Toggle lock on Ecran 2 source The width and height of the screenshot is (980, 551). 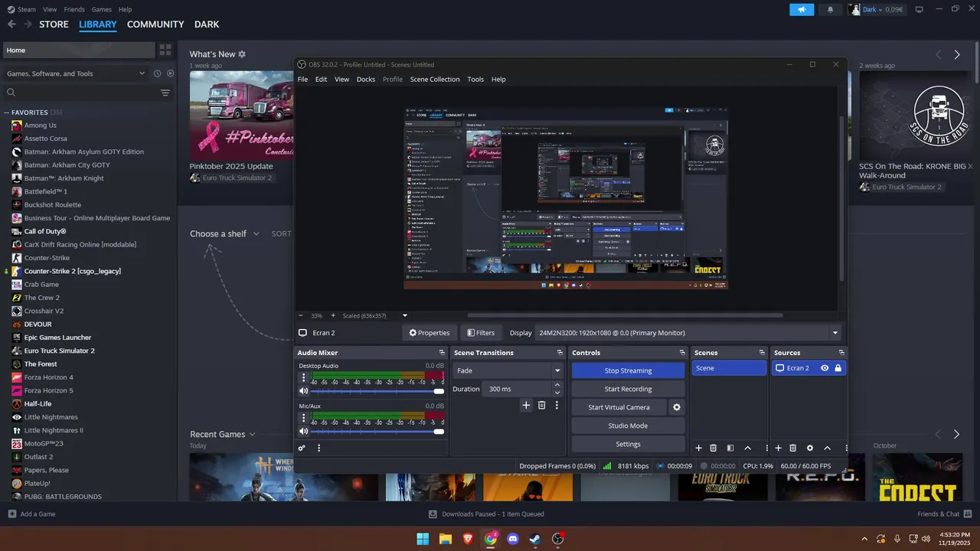tap(838, 368)
